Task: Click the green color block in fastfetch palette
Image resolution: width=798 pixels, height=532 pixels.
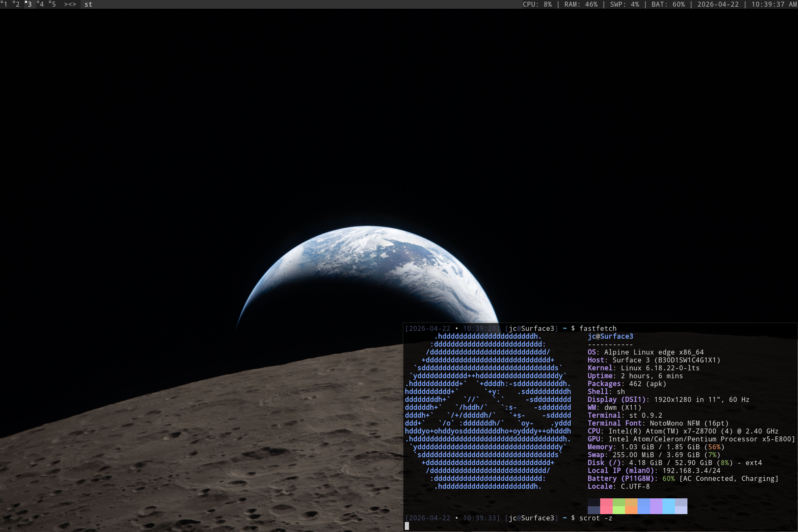Action: coord(618,506)
